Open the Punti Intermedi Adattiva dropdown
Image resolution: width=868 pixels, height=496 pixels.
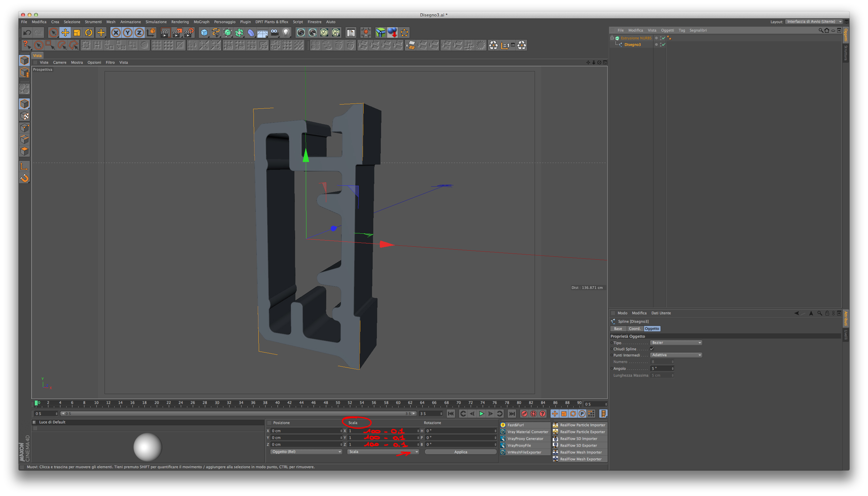tap(676, 355)
